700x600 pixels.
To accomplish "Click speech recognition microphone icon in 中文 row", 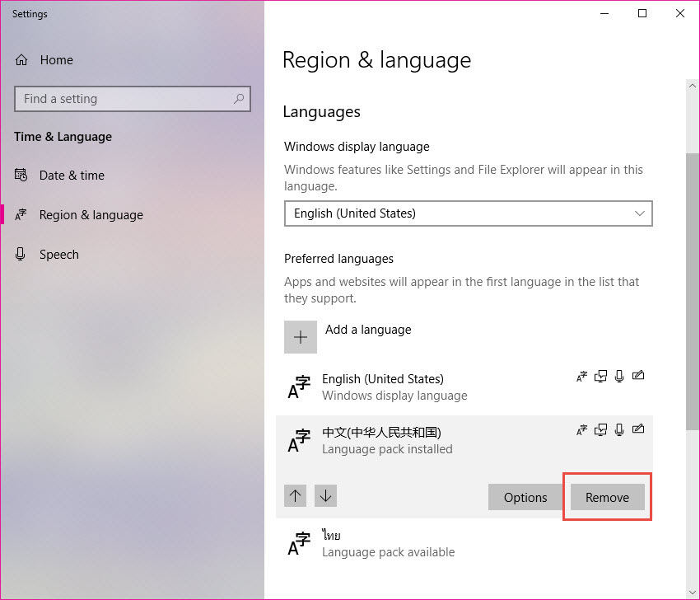I will coord(619,430).
